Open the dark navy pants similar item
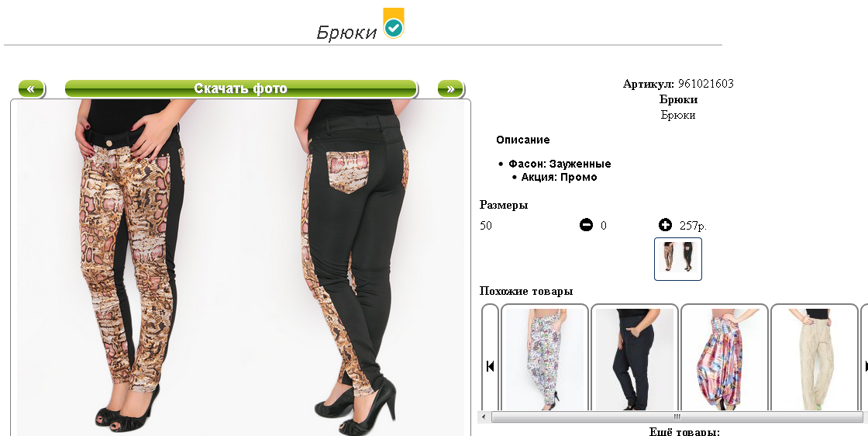This screenshot has width=868, height=436. (635, 359)
